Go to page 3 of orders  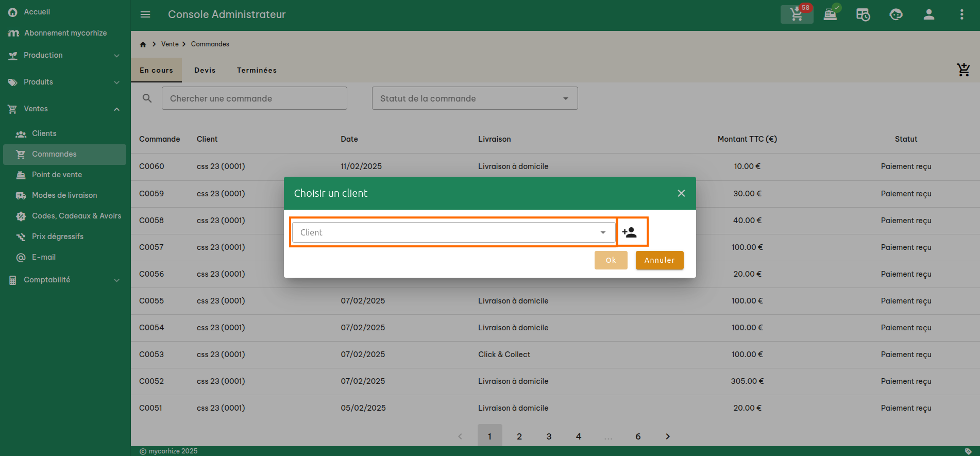pyautogui.click(x=549, y=436)
